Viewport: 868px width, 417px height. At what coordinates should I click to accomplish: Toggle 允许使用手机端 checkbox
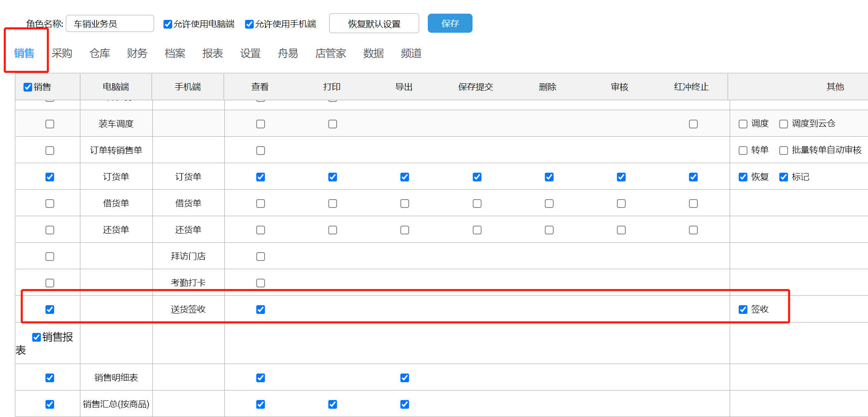click(x=249, y=24)
